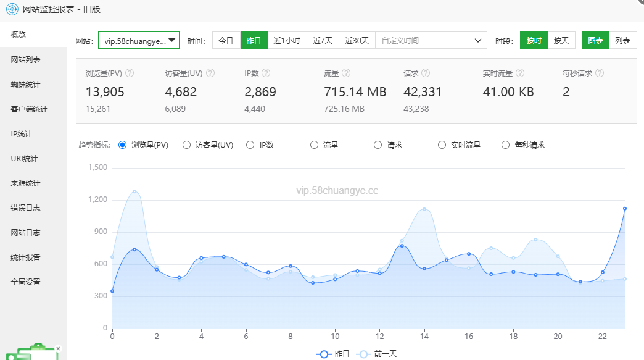Open the website selector dropdown vip.58chuangye
Viewport: 644px width, 360px height.
[x=139, y=41]
